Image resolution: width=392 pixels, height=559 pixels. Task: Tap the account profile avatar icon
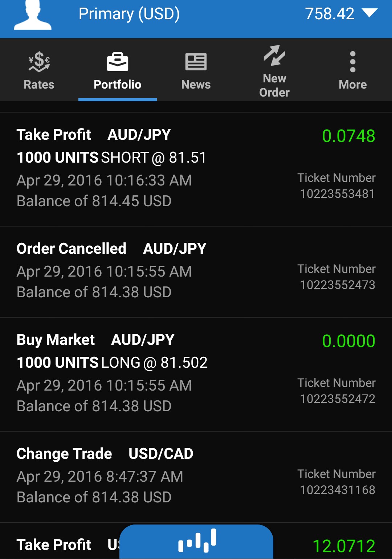[x=33, y=16]
